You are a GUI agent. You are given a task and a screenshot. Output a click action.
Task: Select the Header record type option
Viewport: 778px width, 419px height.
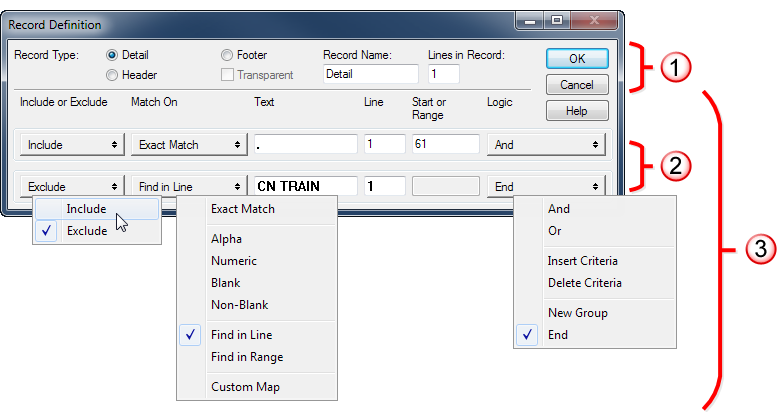(x=112, y=74)
